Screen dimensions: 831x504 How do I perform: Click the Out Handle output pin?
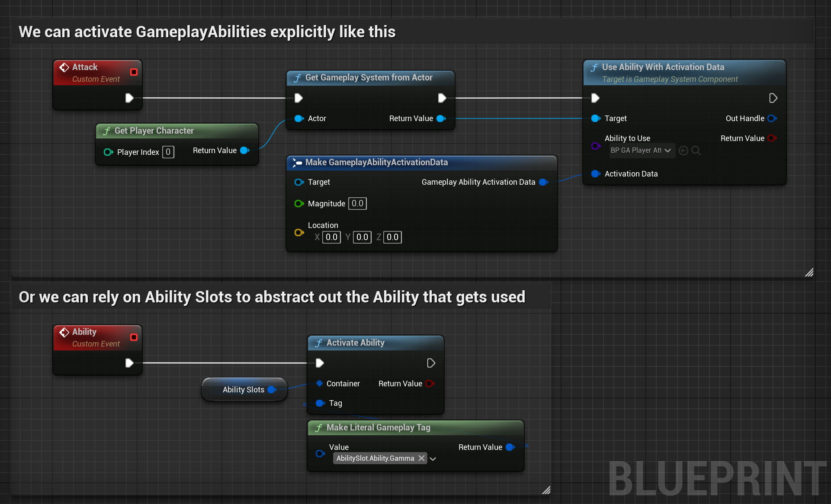[x=772, y=119]
